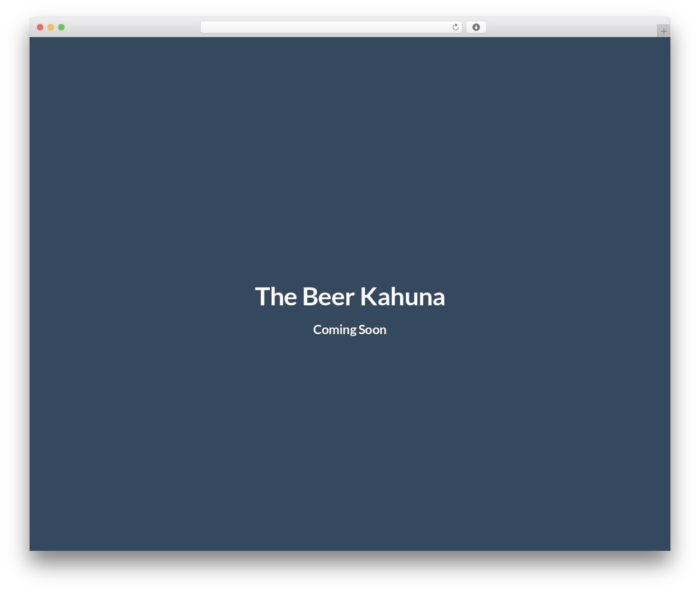Focus the browser address bar
This screenshot has height=593, width=700.
coord(331,27)
